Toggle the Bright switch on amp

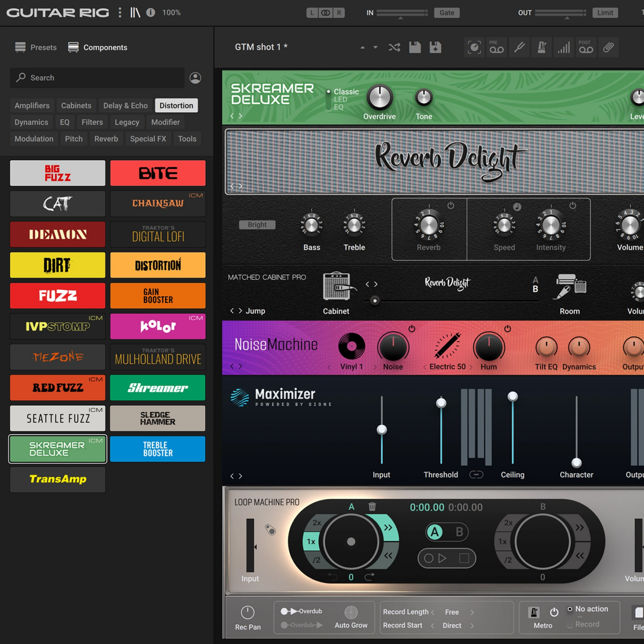(x=257, y=225)
